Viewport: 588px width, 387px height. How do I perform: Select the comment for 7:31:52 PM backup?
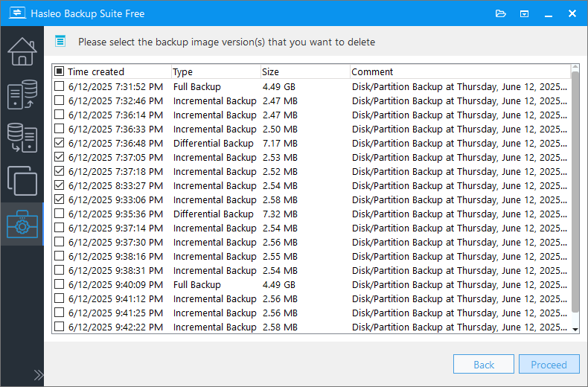point(459,86)
